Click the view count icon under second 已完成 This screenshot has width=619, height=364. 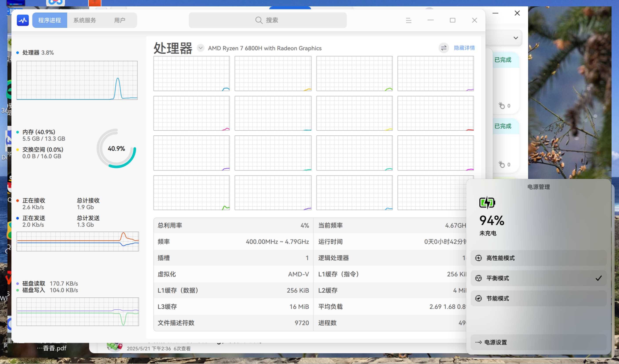501,164
